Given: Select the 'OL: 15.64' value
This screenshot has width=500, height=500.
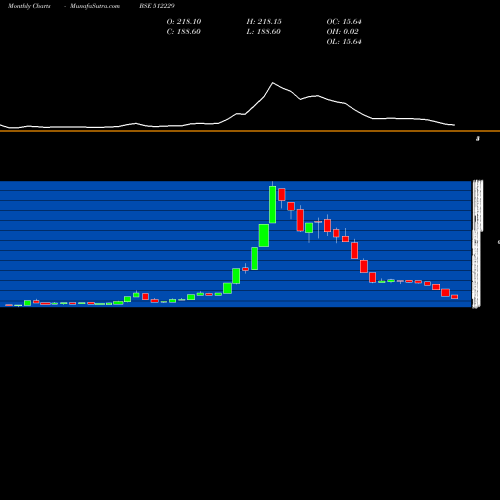Looking at the screenshot, I should pos(344,42).
